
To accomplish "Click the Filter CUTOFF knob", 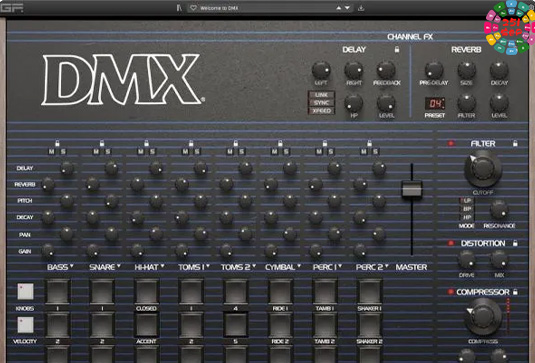I will (482, 169).
